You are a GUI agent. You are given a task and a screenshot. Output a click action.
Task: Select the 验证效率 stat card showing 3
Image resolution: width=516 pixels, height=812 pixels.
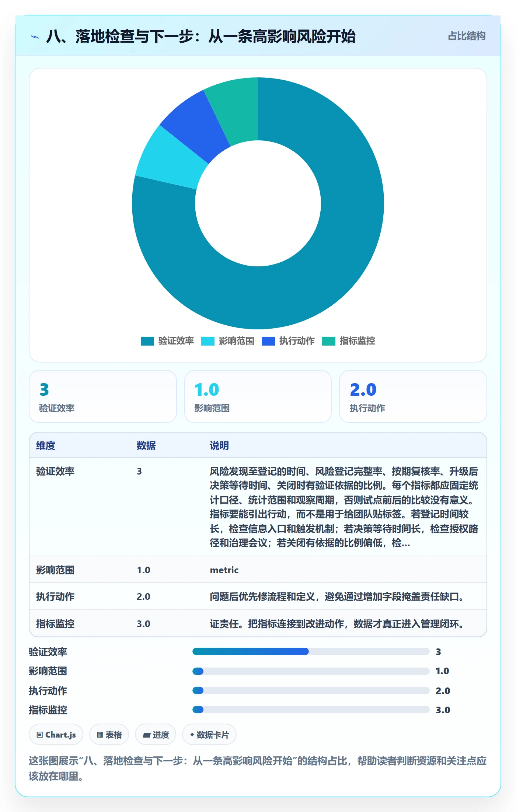pyautogui.click(x=103, y=396)
